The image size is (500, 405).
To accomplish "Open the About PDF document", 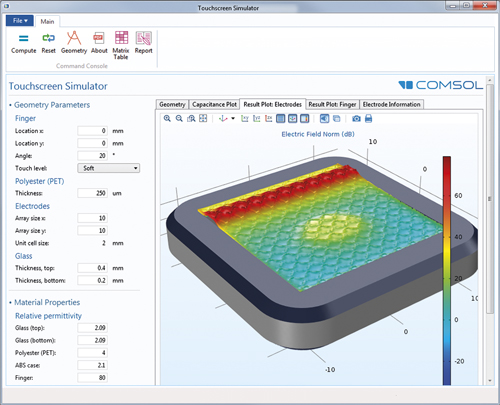I will pos(99,43).
